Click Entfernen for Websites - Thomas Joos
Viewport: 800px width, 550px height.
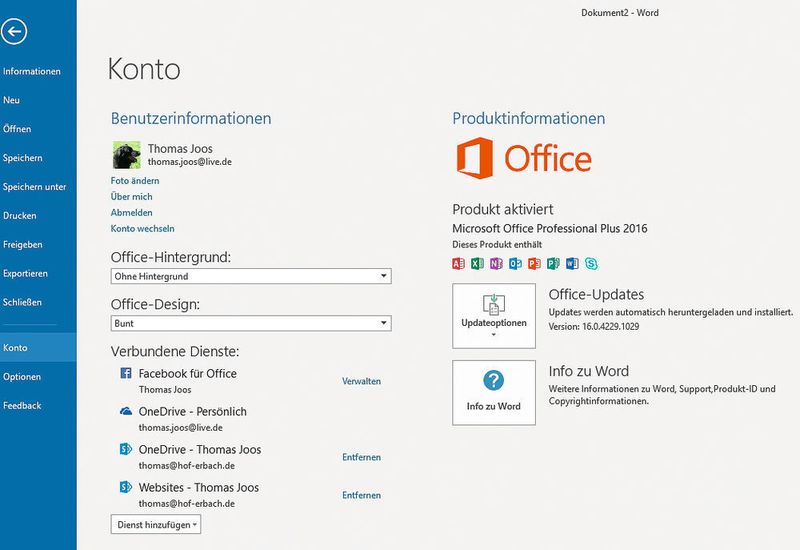(361, 495)
